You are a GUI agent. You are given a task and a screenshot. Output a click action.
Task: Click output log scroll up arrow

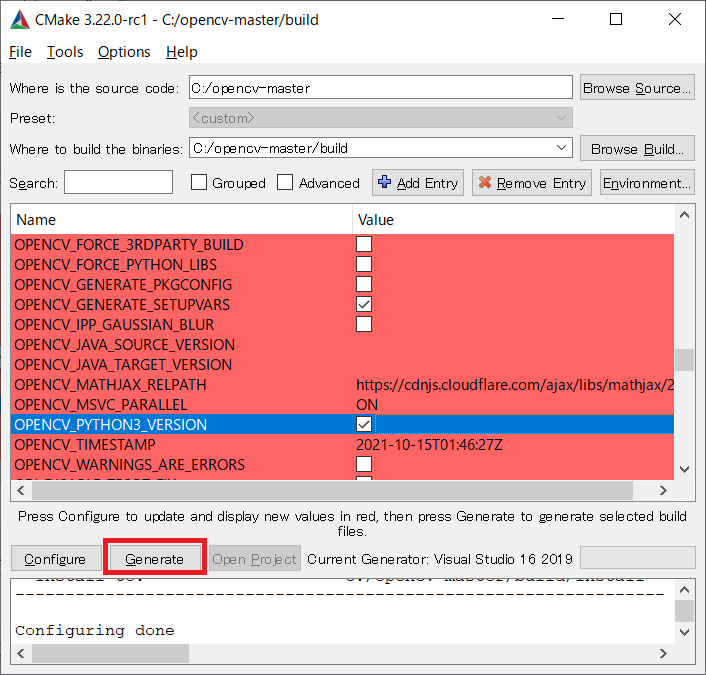[684, 589]
